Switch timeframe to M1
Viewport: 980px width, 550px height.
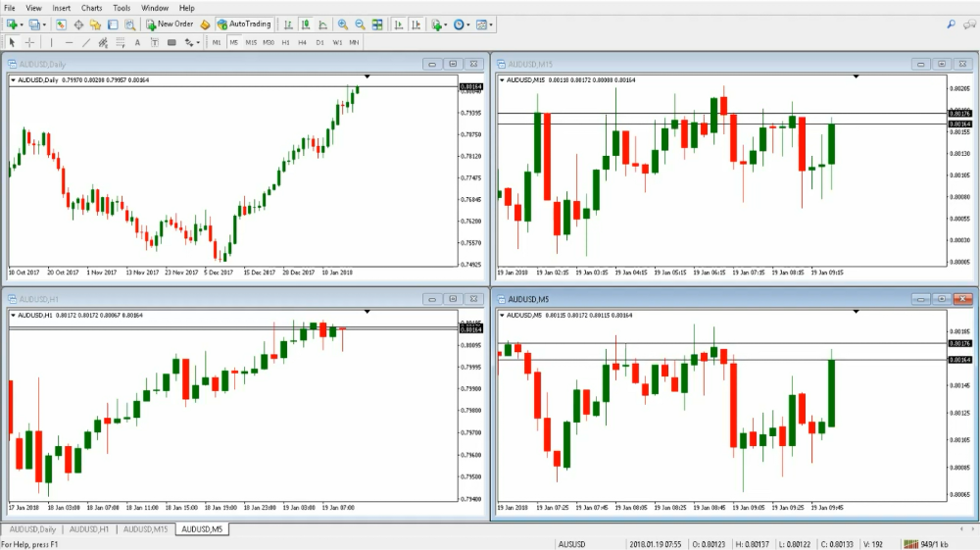coord(217,42)
